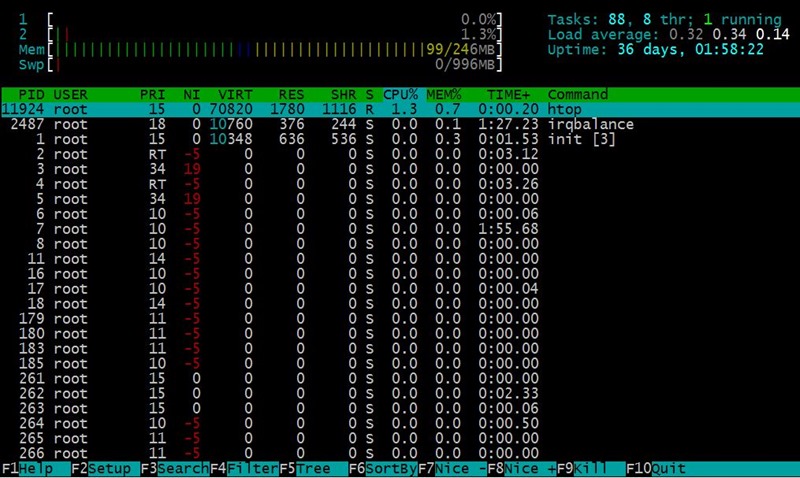Click the CPU 2 usage meter

[x=261, y=34]
